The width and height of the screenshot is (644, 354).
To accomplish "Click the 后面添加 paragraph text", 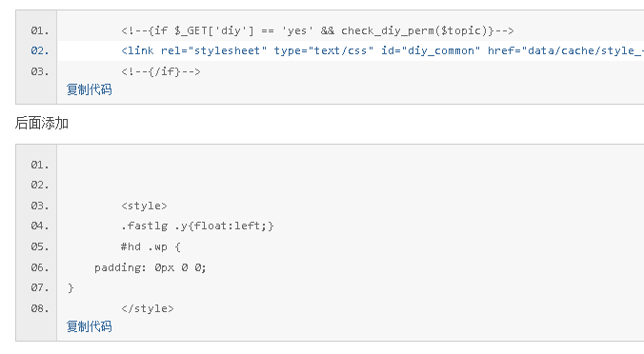I will [x=42, y=123].
